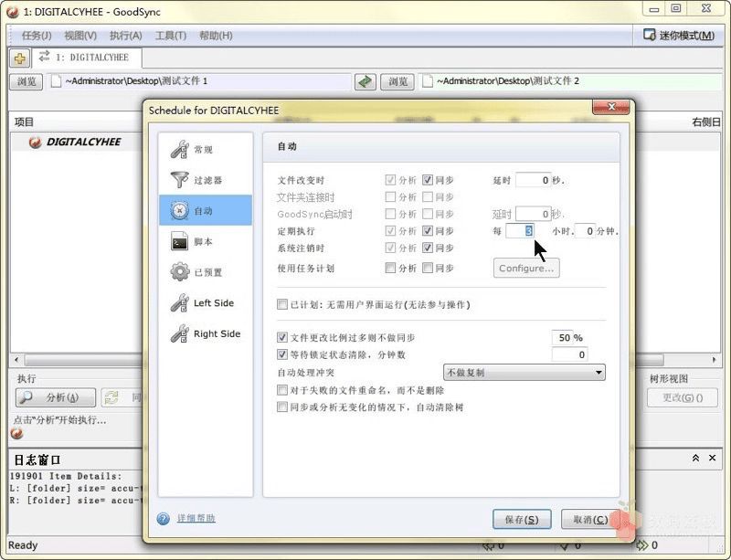The width and height of the screenshot is (731, 560).
Task: Open the 已预置 gear icon
Action: pos(179,272)
